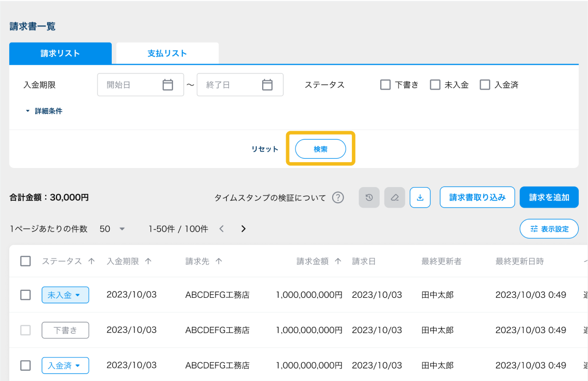Tick the 入金済 status checkbox
The width and height of the screenshot is (588, 381).
[x=485, y=85]
